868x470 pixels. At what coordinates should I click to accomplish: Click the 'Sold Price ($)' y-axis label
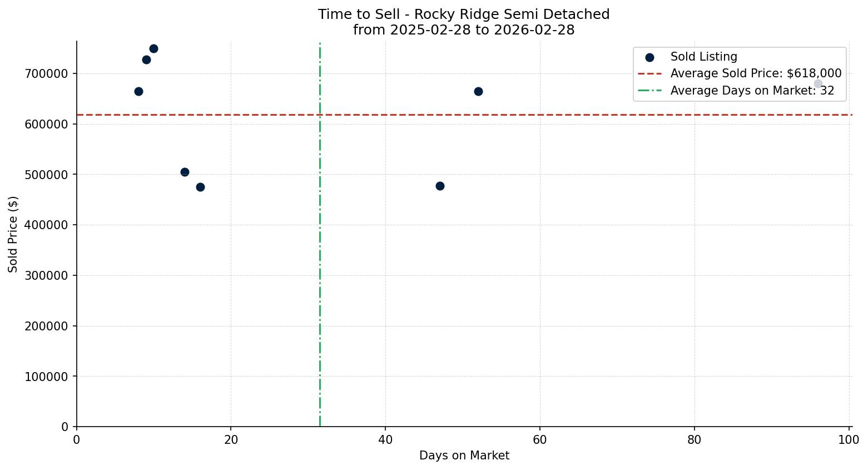(x=13, y=234)
